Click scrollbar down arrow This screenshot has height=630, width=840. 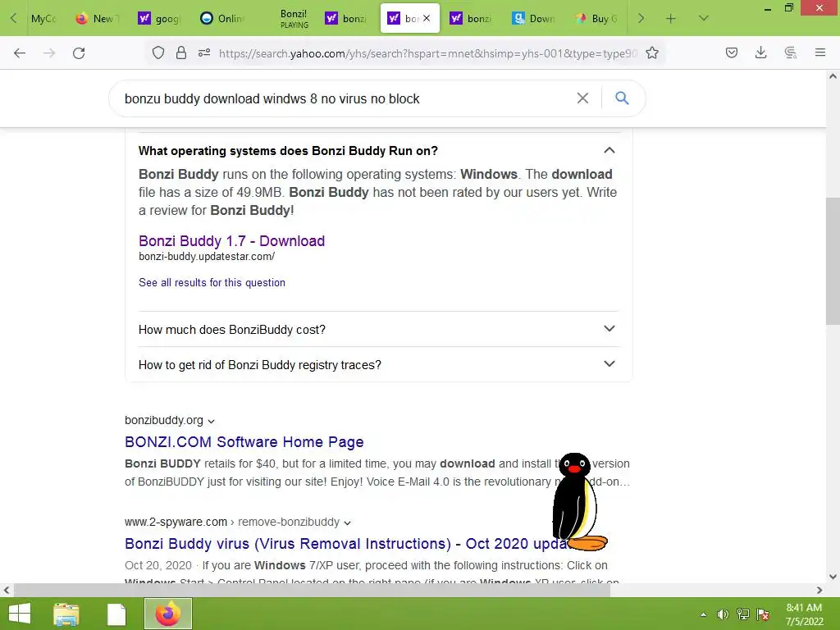click(833, 577)
